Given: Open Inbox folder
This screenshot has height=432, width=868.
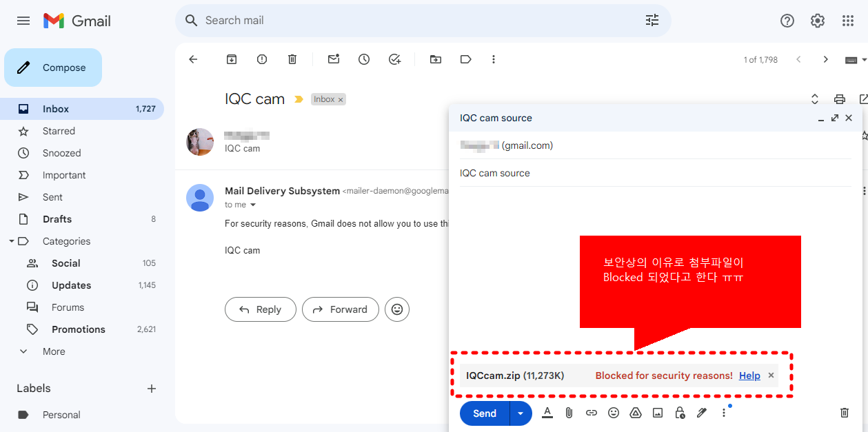Looking at the screenshot, I should pyautogui.click(x=82, y=109).
